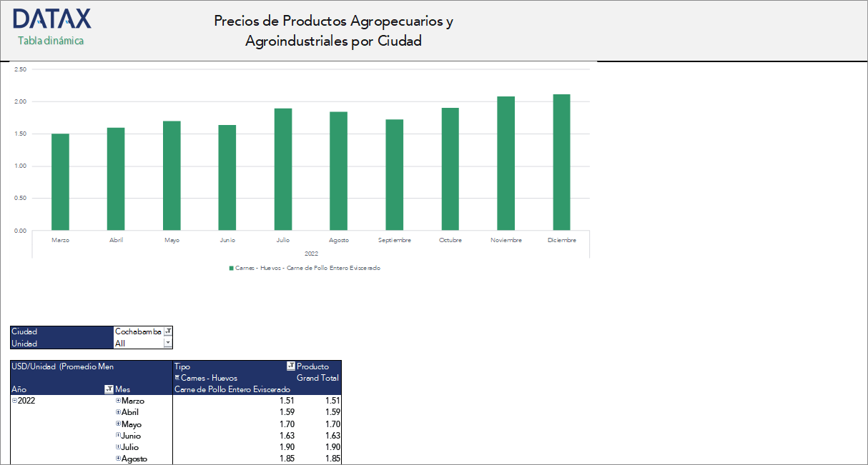Viewport: 868px width, 465px height.
Task: Collapse the 2022 year group
Action: [14, 401]
